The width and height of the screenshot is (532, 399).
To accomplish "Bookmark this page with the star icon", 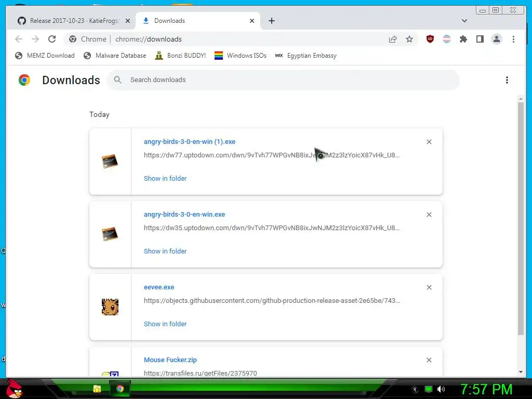I will pyautogui.click(x=409, y=39).
